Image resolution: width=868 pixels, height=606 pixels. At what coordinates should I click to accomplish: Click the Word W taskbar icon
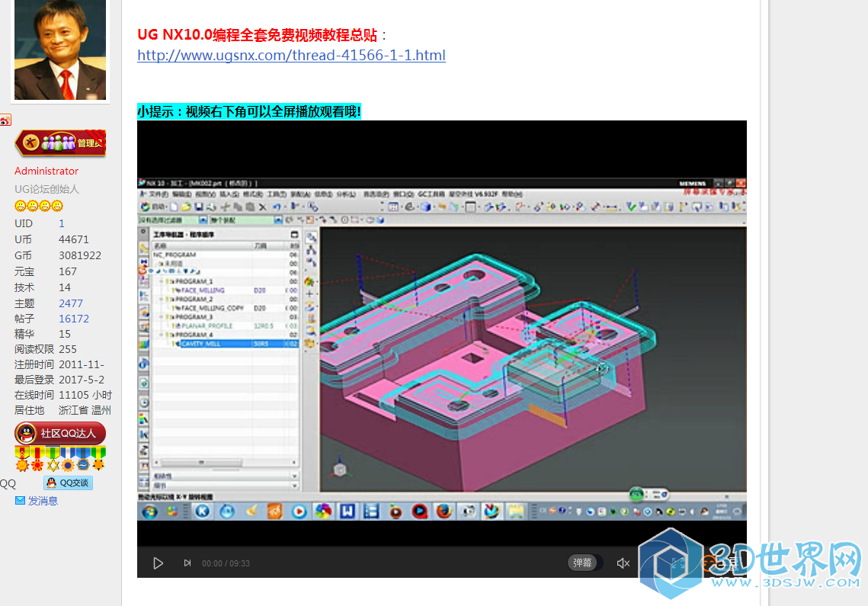point(347,511)
